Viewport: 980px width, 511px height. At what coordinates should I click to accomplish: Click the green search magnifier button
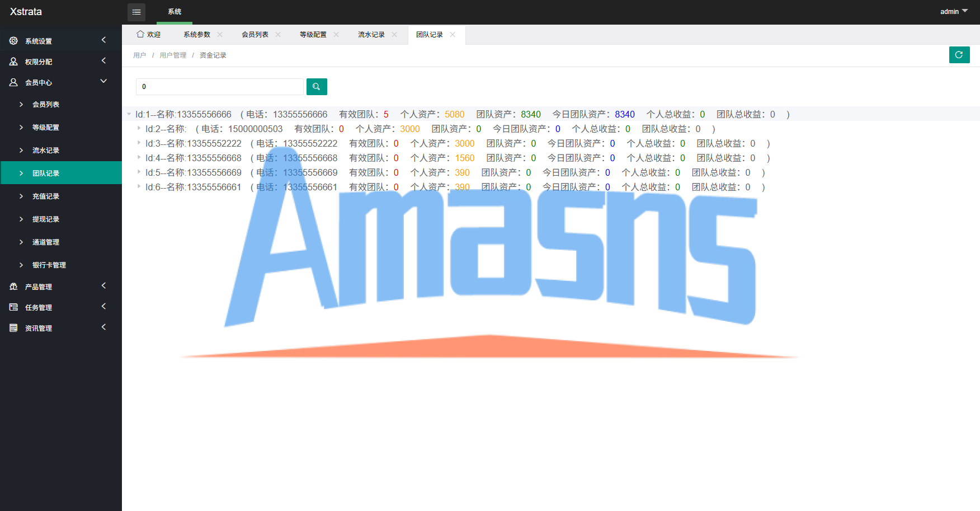click(317, 87)
